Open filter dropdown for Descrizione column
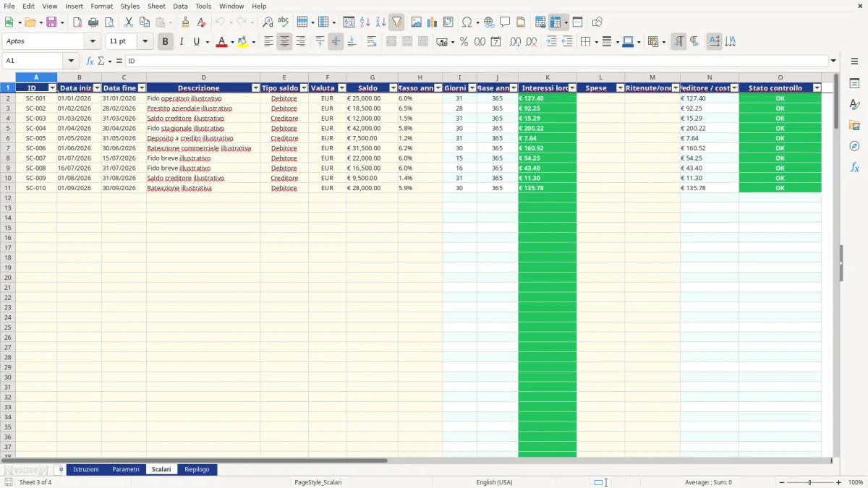Viewport: 868px width, 488px height. tap(255, 88)
